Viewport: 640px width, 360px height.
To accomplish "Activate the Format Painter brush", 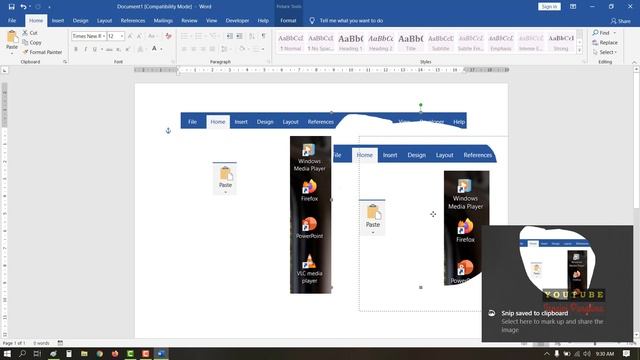I will pyautogui.click(x=42, y=52).
